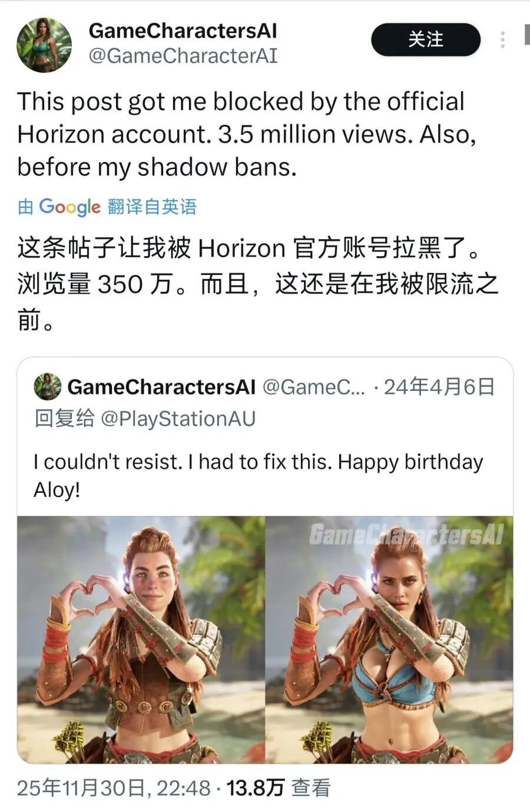Open the GameCharactersAI profile avatar

pos(44,45)
